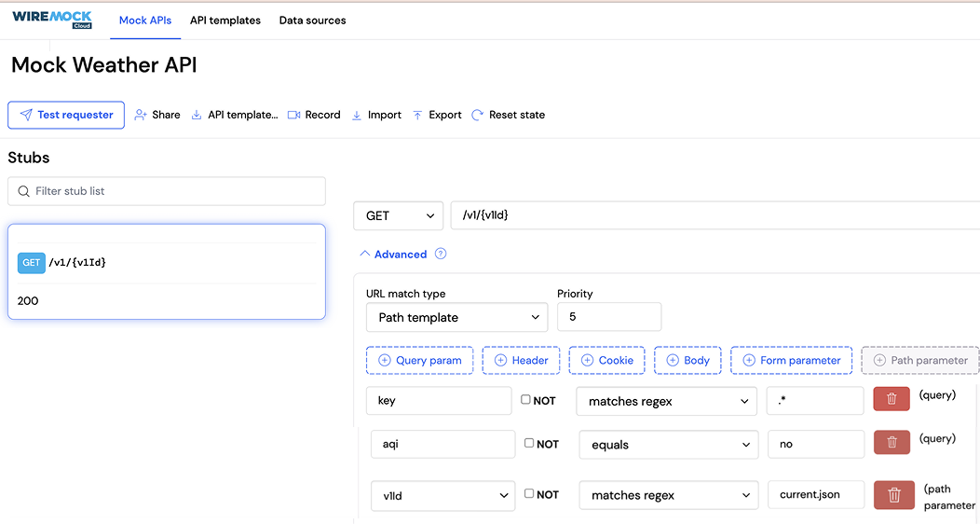Click the Advanced help question icon
980x524 pixels.
441,254
